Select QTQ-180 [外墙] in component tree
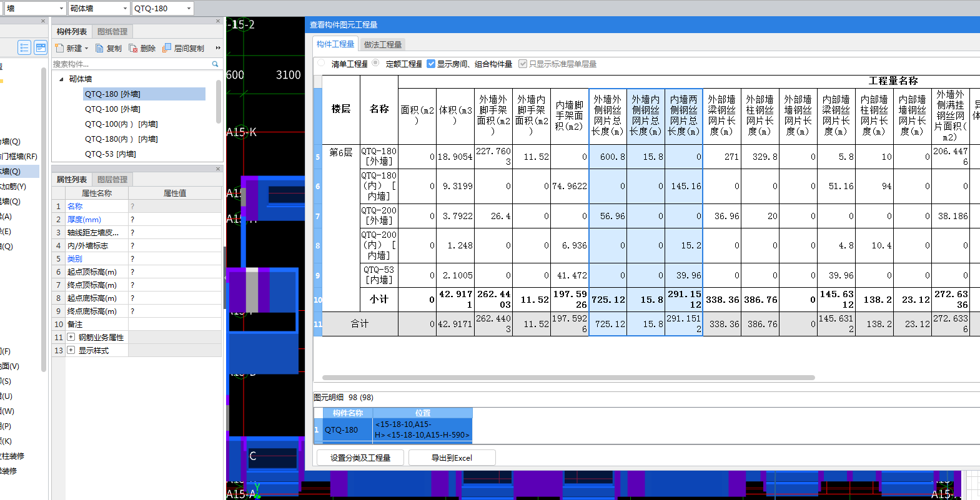The image size is (980, 500). tap(144, 94)
